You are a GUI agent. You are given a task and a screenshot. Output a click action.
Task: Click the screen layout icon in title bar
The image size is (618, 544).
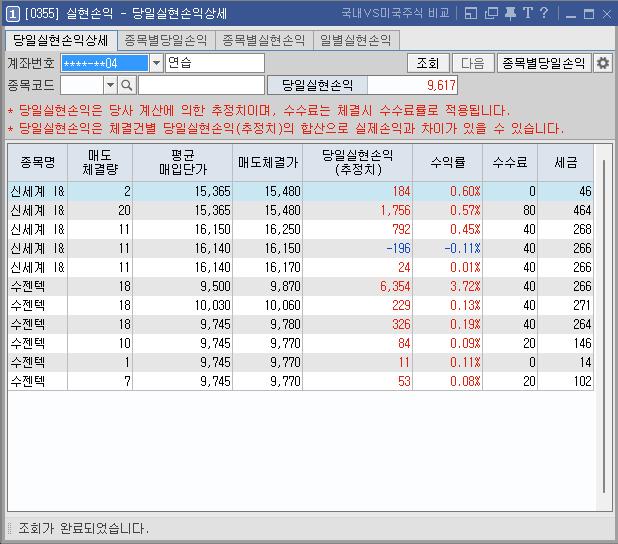(x=471, y=13)
